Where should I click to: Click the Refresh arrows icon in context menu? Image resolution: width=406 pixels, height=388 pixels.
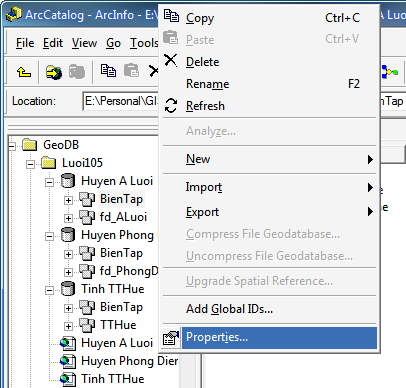click(x=171, y=106)
